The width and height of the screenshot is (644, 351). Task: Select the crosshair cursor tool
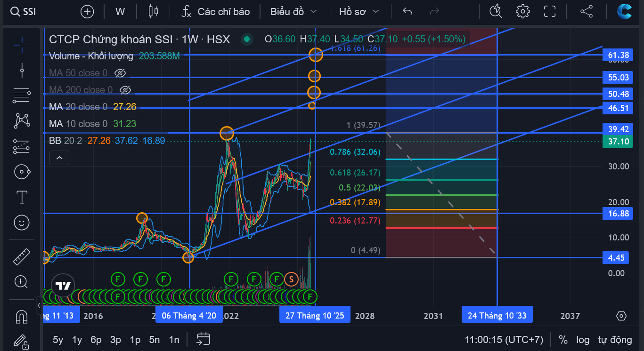pos(22,45)
